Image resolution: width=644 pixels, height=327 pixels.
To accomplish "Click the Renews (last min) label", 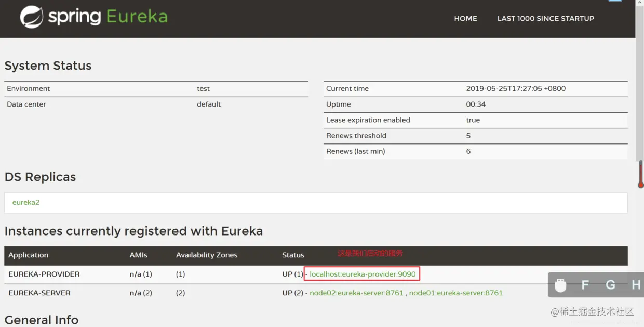I will pos(356,151).
